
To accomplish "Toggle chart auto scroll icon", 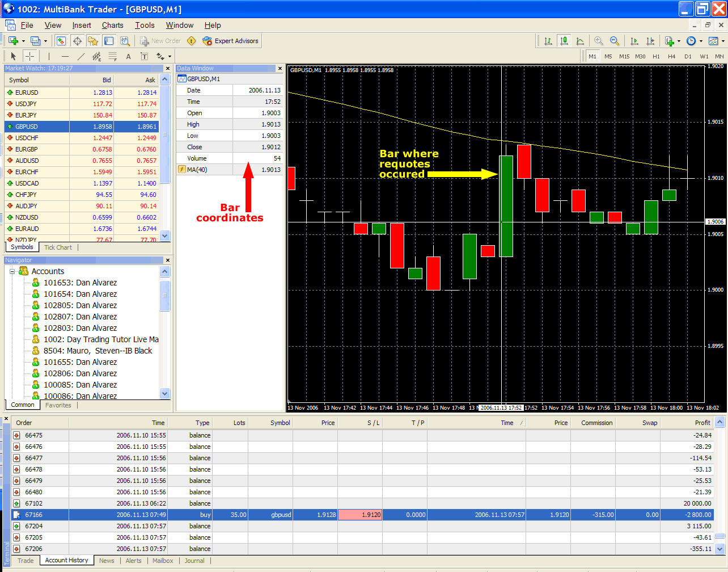I will pyautogui.click(x=634, y=41).
